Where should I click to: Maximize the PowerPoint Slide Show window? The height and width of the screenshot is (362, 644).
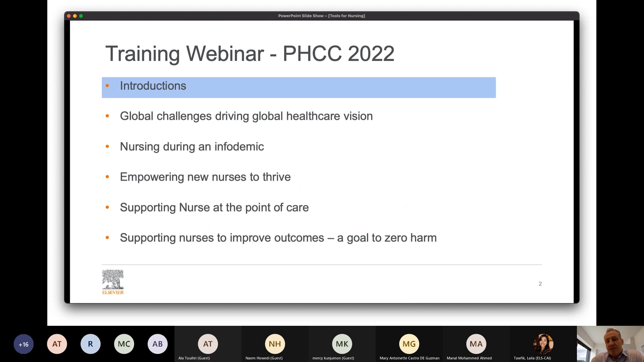click(x=81, y=16)
